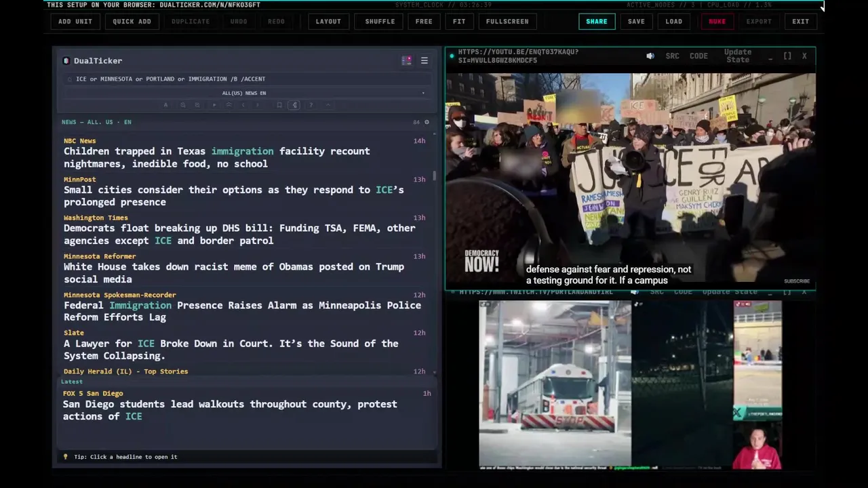Image resolution: width=868 pixels, height=488 pixels.
Task: Maximize the YouTube stream unit brackets icon
Action: [787, 56]
